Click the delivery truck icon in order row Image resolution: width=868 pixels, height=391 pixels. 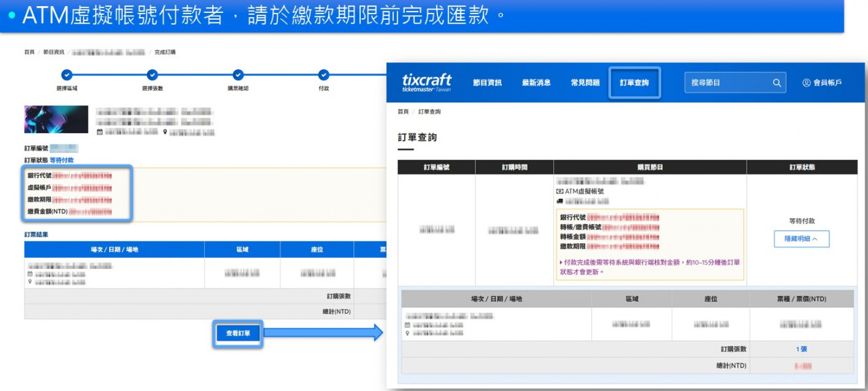pos(559,202)
